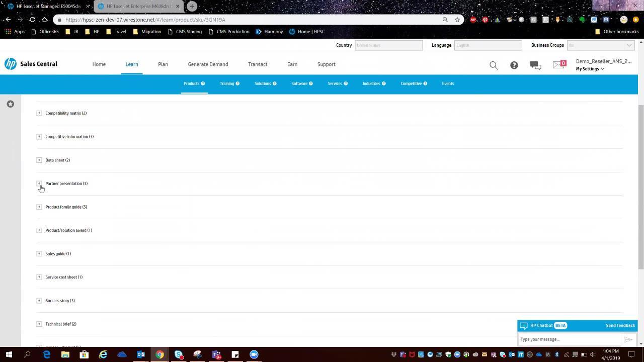Open the My Settings dropdown
This screenshot has height=362, width=644.
[590, 69]
